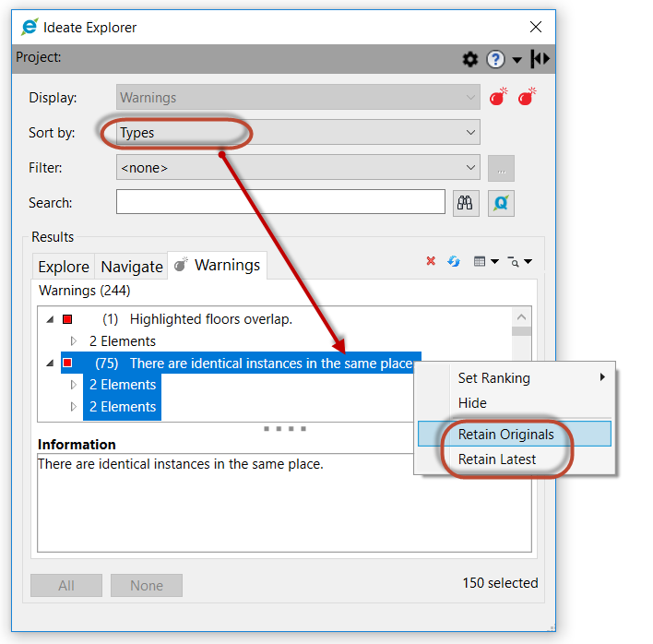Image resolution: width=653 pixels, height=644 pixels.
Task: Open the settings gear in Project bar
Action: point(470,59)
